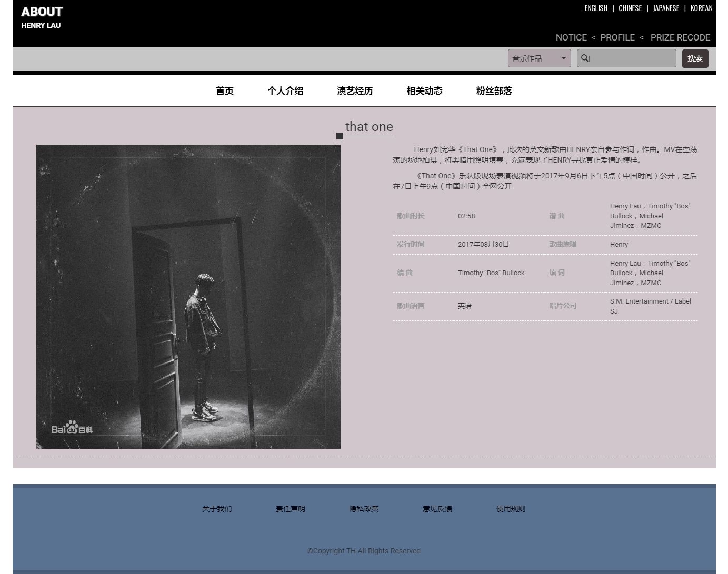
Task: Select the 2017年08月30日 release date value
Action: click(x=483, y=245)
